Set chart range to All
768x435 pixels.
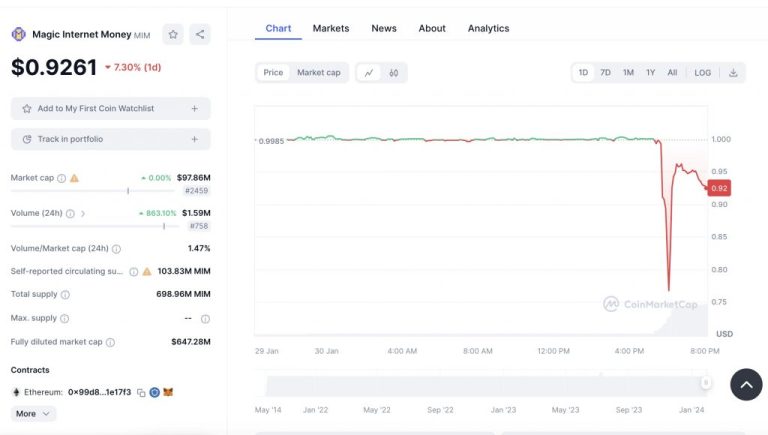(x=672, y=72)
